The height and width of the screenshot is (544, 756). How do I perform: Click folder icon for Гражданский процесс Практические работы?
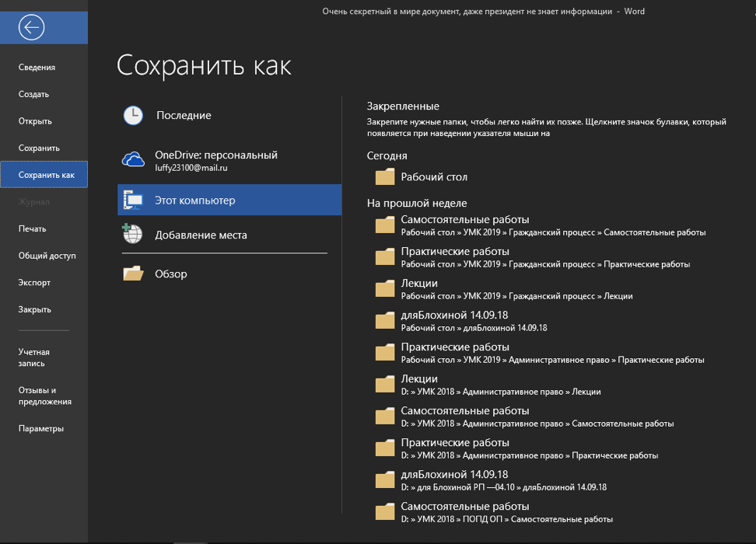click(385, 256)
